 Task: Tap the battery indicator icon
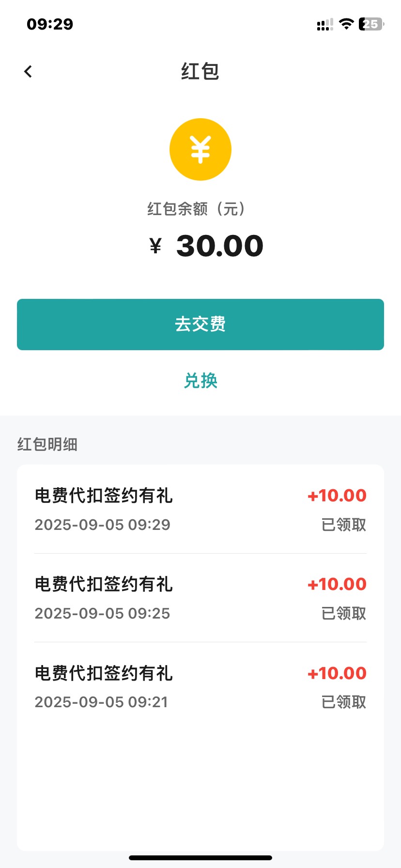371,24
